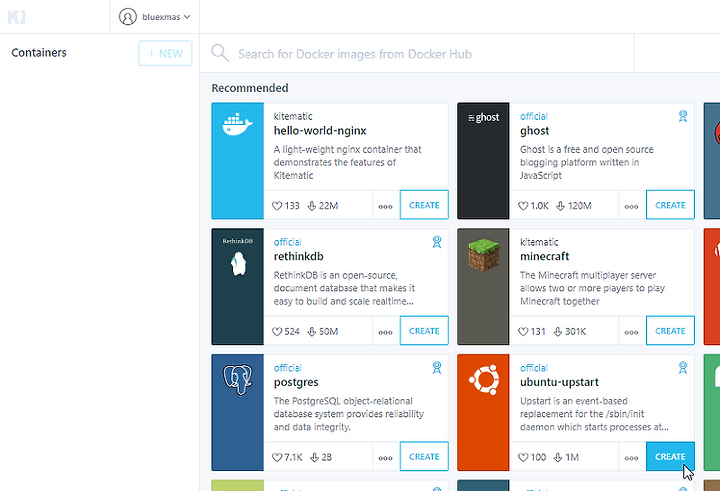Create the rethinkdb container
Viewport: 720px width, 491px height.
point(424,331)
